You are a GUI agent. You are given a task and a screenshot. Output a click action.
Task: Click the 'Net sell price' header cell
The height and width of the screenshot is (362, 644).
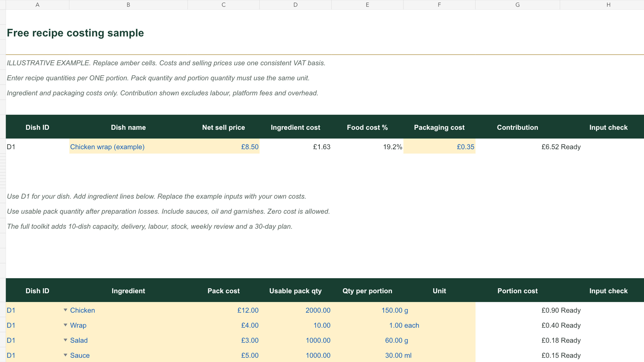coord(223,127)
